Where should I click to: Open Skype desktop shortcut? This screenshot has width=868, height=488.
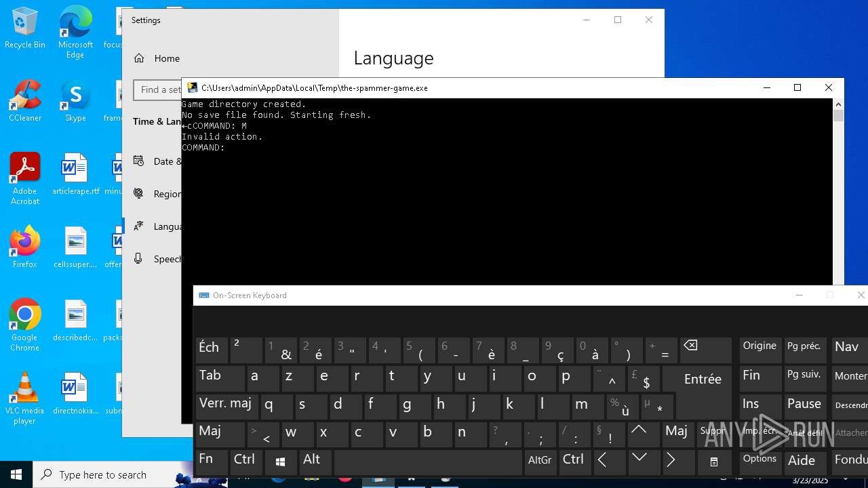click(x=75, y=101)
